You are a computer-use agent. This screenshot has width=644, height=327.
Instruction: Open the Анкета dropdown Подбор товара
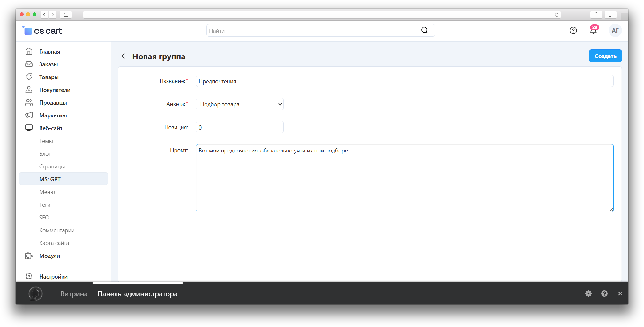pos(240,104)
